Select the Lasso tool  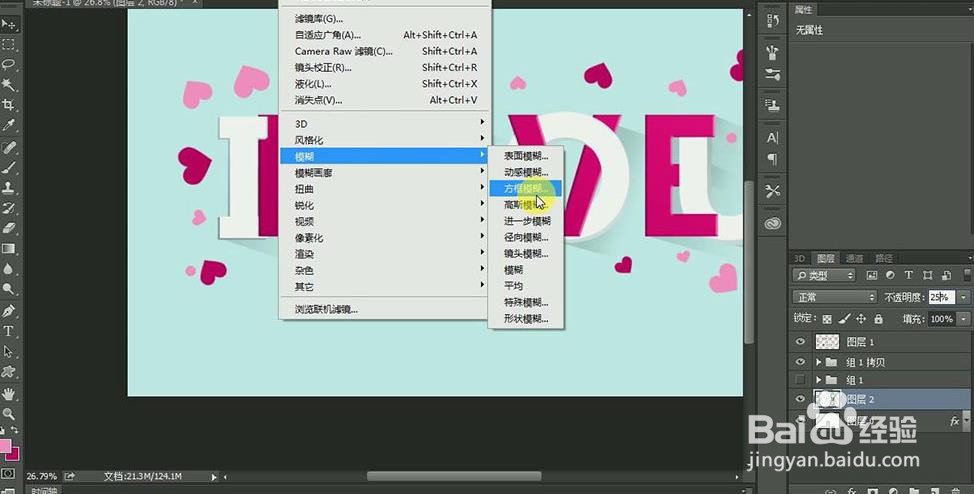pyautogui.click(x=9, y=65)
